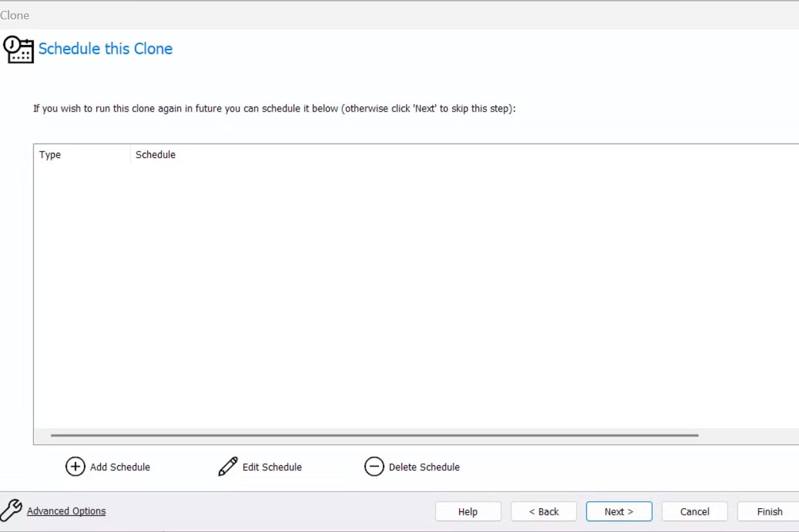Click the Add Schedule plus icon
Screen dimensions: 799x532
point(75,467)
